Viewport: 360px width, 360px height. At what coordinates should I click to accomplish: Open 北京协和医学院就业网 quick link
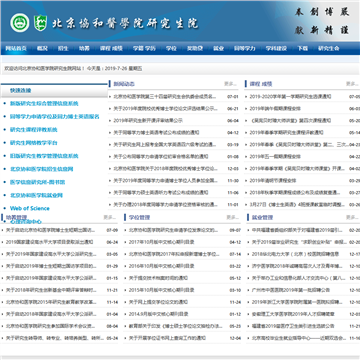tap(36, 195)
